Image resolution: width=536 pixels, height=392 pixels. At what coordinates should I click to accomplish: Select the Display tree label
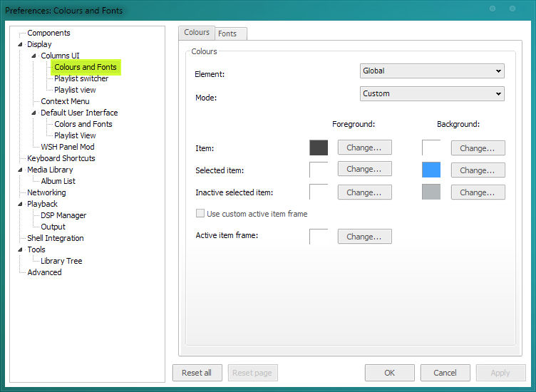pos(39,44)
